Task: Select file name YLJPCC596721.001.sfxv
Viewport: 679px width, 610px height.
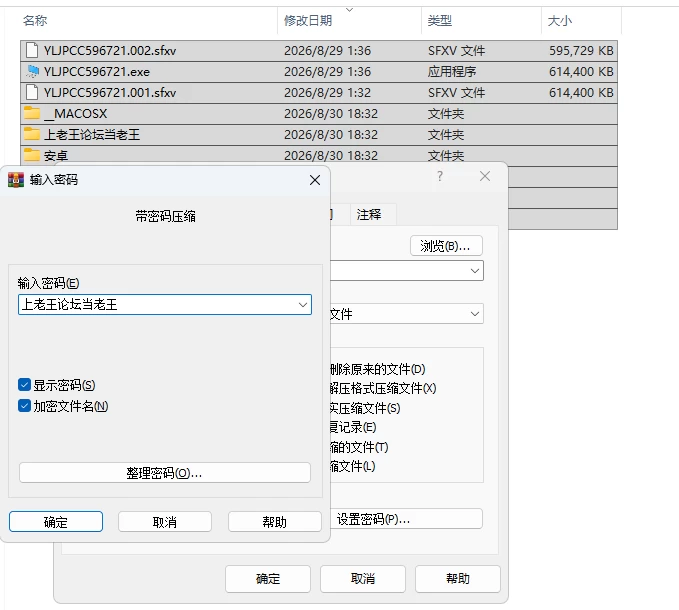Action: coord(110,92)
